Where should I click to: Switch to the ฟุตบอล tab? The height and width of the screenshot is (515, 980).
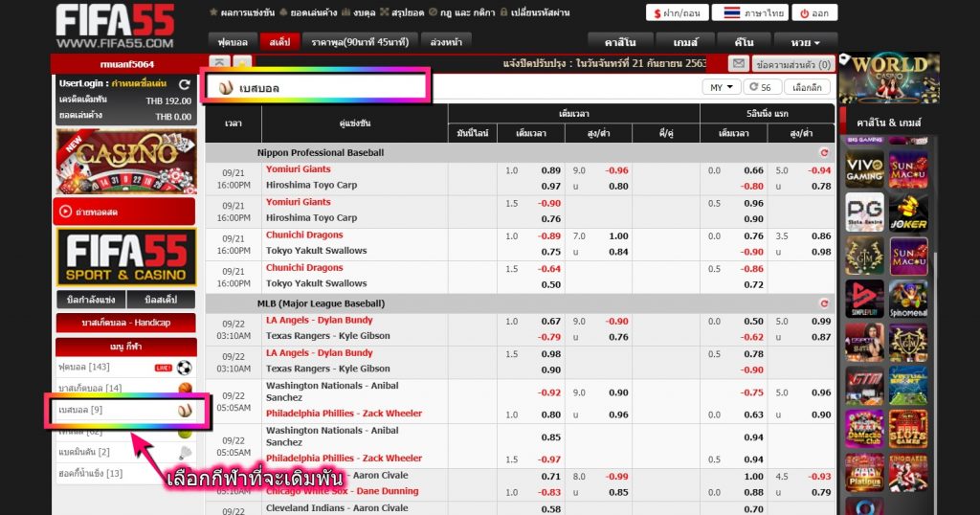232,42
